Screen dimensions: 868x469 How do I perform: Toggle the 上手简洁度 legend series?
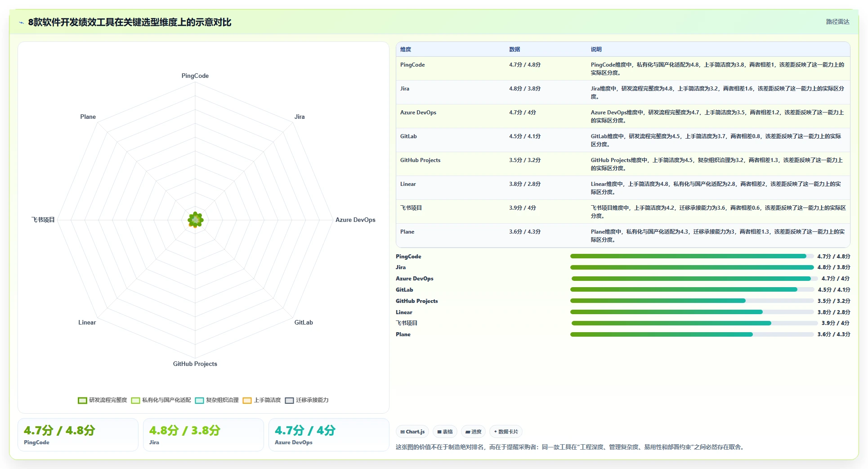(262, 400)
